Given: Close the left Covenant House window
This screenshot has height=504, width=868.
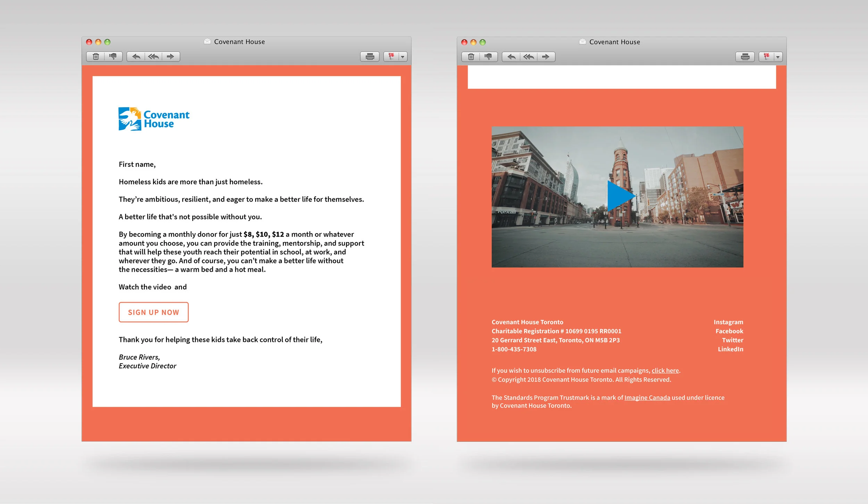Looking at the screenshot, I should click(x=89, y=42).
